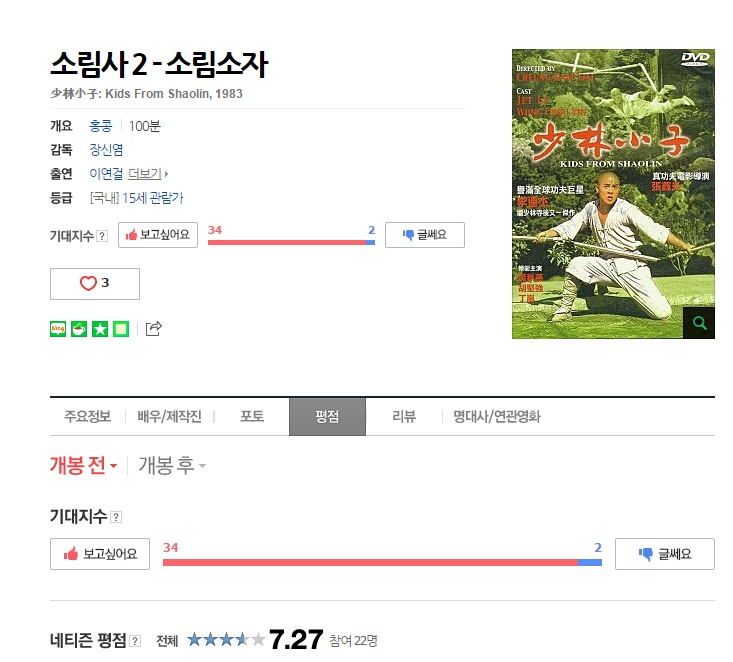Click the magnifier icon on the poster
733x662 pixels.
click(699, 323)
